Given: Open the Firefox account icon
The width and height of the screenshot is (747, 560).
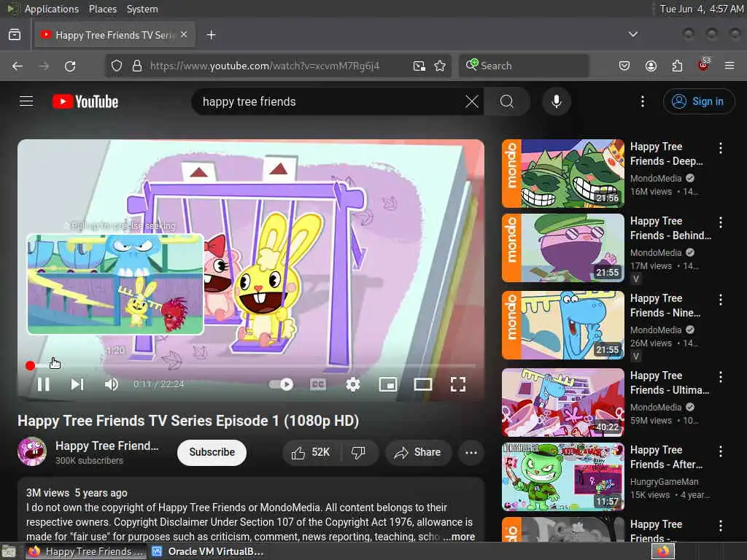Looking at the screenshot, I should pos(651,66).
